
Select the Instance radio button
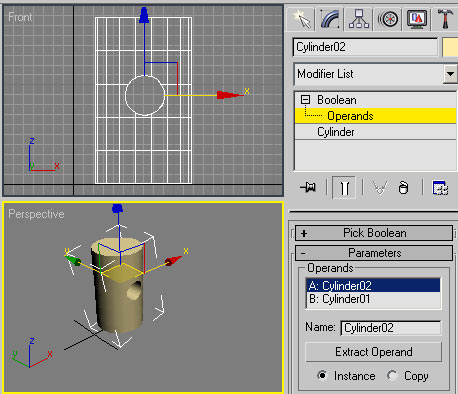[x=322, y=375]
